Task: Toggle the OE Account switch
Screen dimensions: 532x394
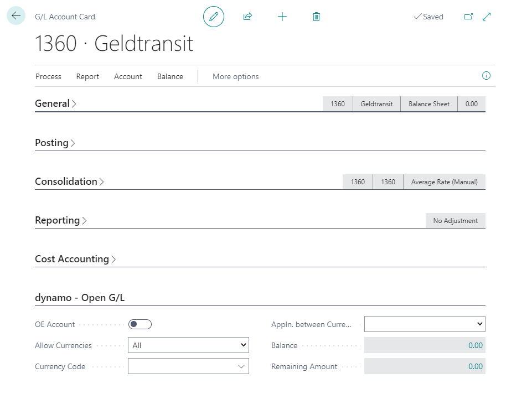Action: click(x=140, y=324)
